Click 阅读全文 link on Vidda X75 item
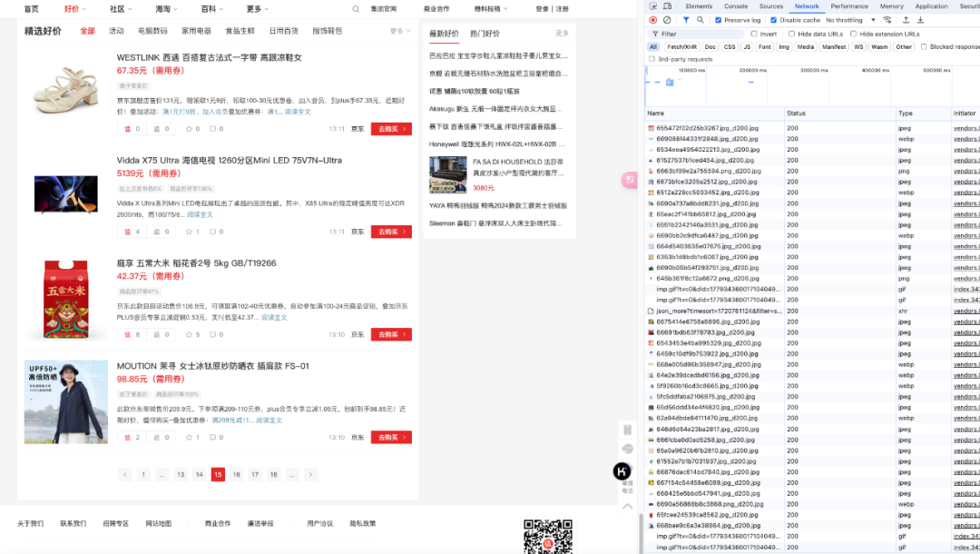 (x=200, y=214)
